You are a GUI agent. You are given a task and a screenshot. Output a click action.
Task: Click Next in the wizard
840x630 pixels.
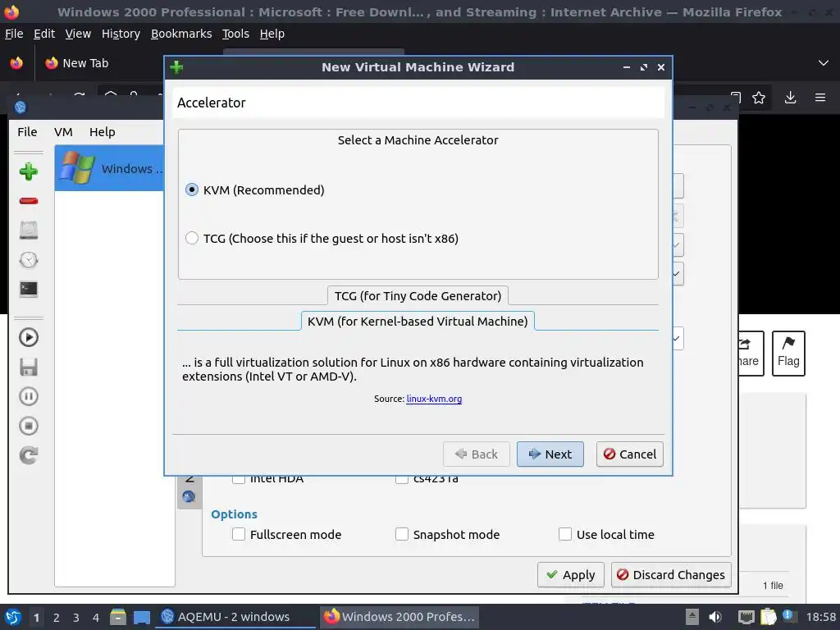(550, 454)
